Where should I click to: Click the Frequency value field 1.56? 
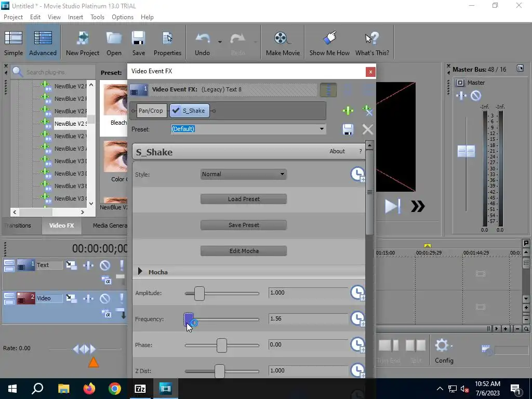coord(308,318)
